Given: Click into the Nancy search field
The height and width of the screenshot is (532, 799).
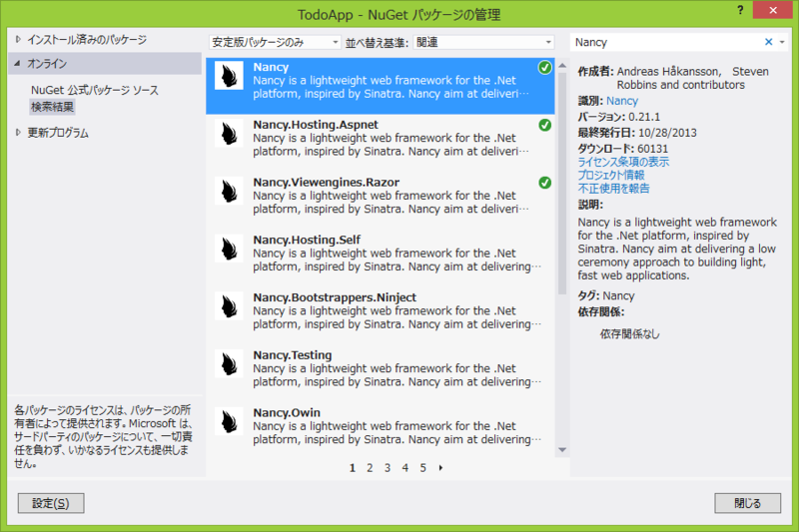Looking at the screenshot, I should pos(665,42).
